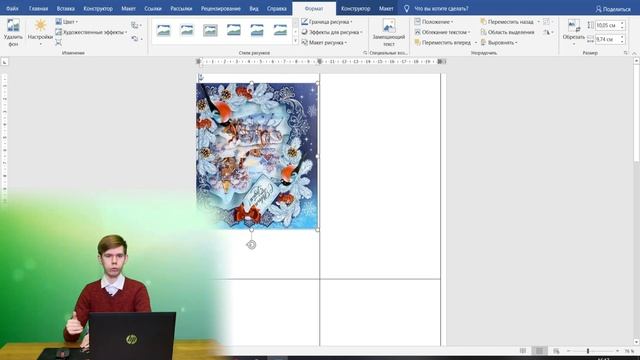Image resolution: width=640 pixels, height=360 pixels.
Task: Click Переместить вперед bring forward
Action: pyautogui.click(x=442, y=42)
